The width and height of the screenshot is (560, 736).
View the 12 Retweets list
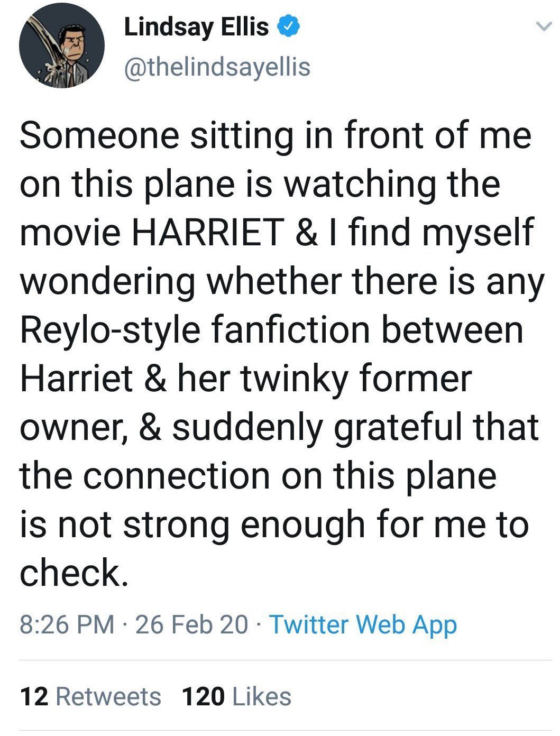point(90,696)
